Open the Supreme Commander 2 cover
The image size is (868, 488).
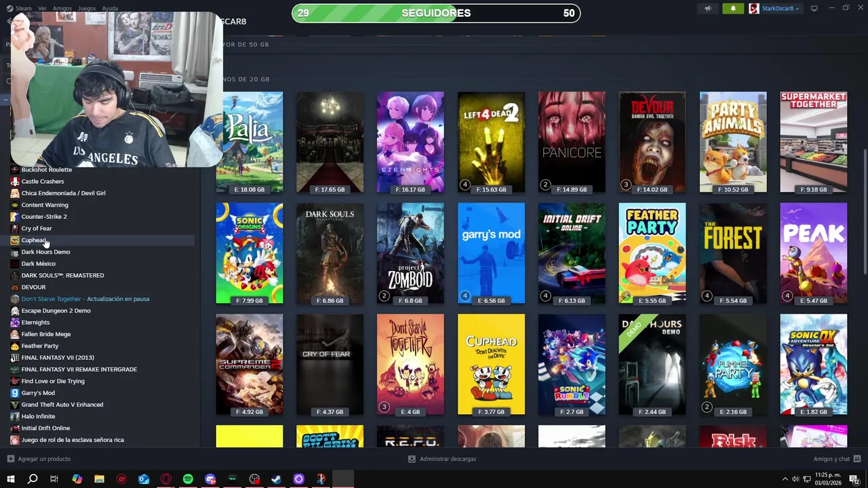250,365
